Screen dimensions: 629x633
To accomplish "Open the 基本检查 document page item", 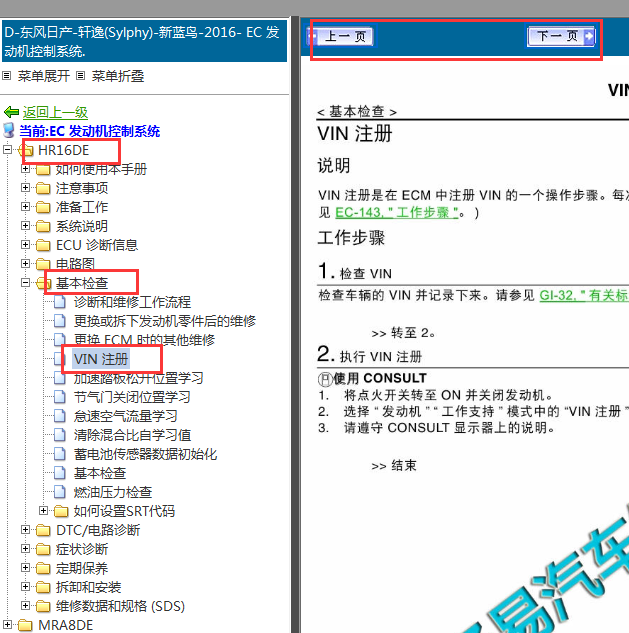I will (x=100, y=473).
